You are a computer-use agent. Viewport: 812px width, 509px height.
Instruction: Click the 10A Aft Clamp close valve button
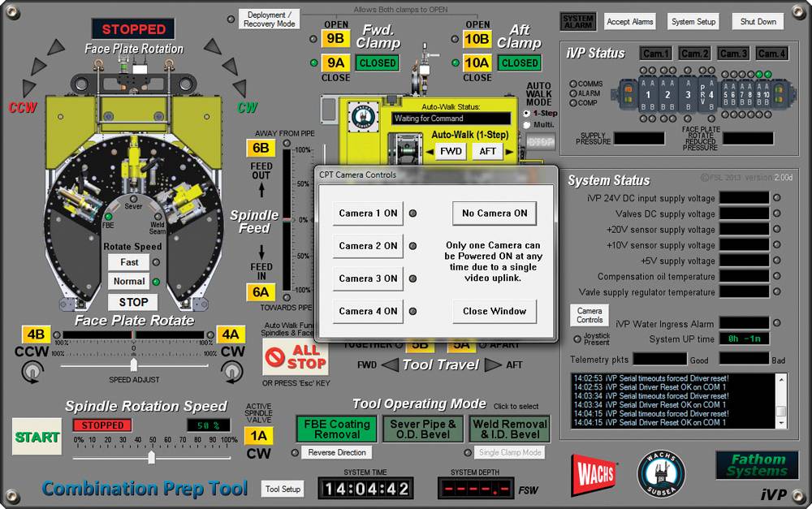point(477,63)
